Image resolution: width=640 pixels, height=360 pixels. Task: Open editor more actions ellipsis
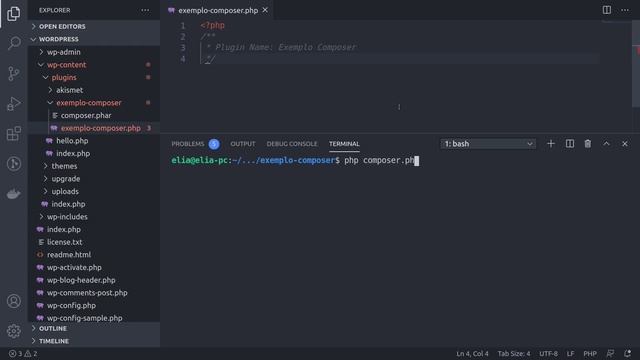click(x=625, y=10)
